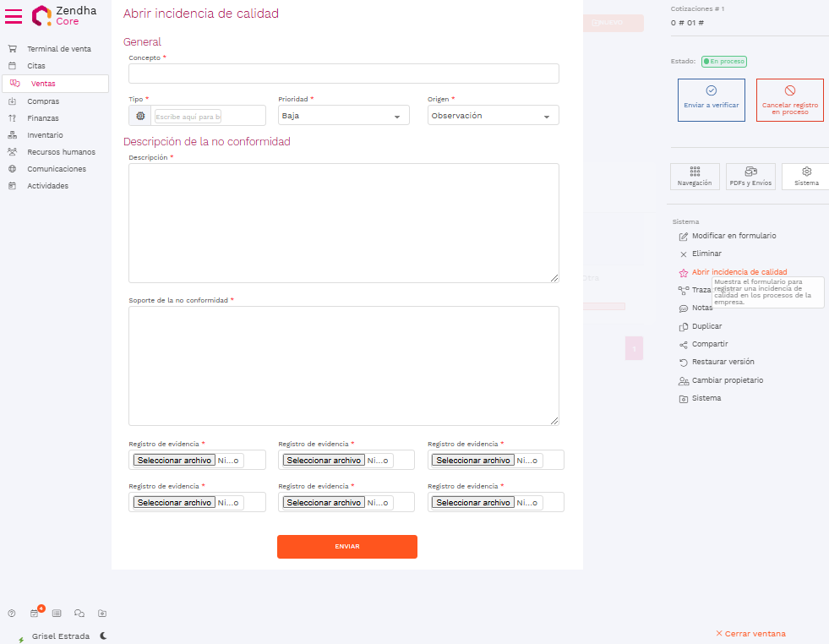The image size is (829, 644).
Task: Click the Terminal de venta cart icon
Action: click(x=12, y=49)
